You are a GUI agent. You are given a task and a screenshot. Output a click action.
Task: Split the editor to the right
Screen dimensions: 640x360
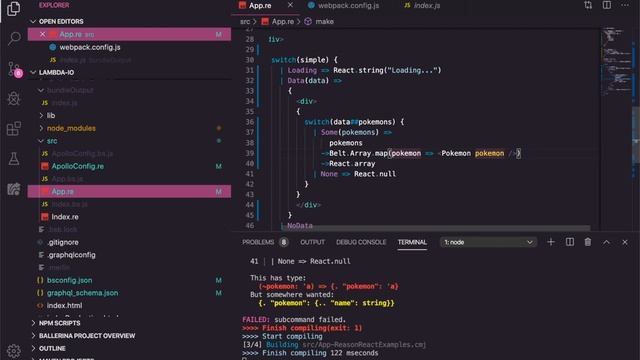point(607,5)
